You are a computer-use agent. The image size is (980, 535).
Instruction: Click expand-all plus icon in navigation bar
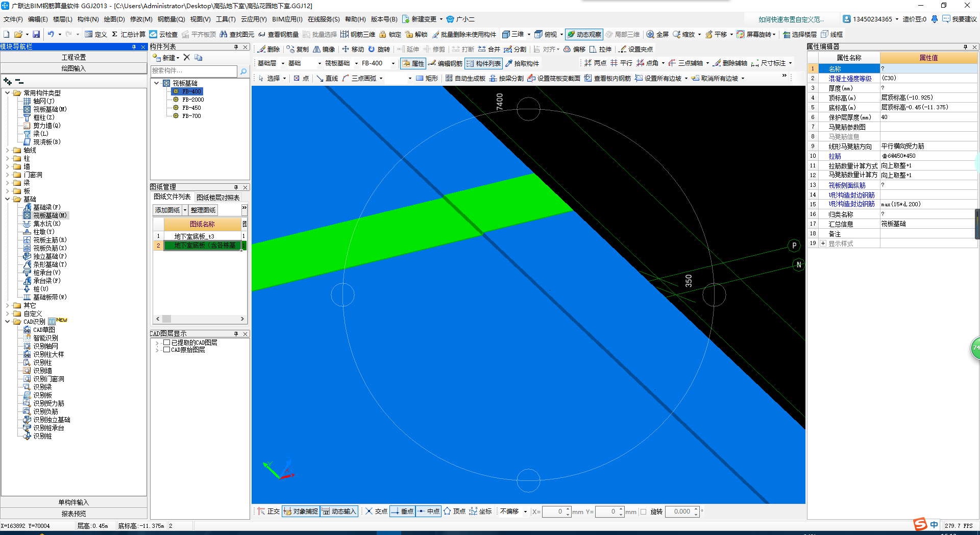(7, 82)
